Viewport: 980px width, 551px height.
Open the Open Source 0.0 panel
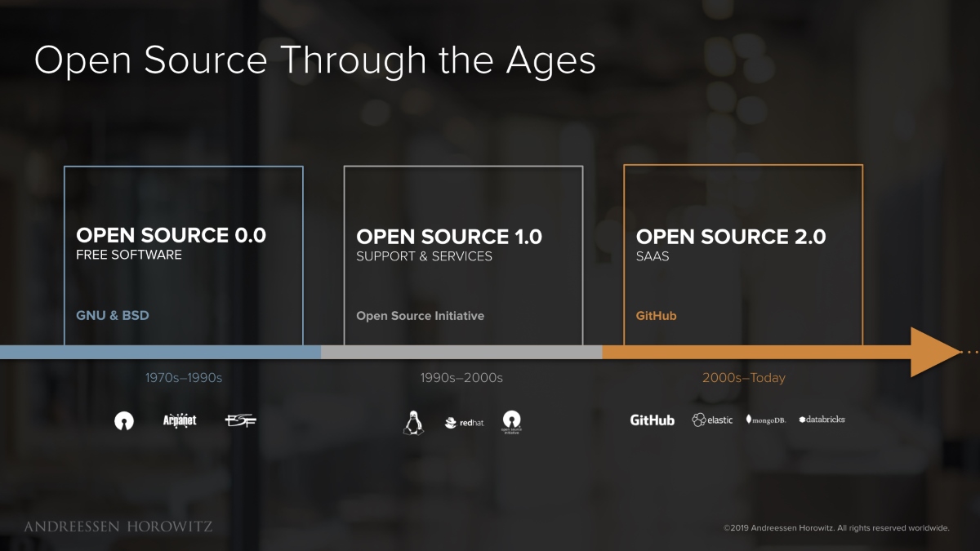click(183, 256)
